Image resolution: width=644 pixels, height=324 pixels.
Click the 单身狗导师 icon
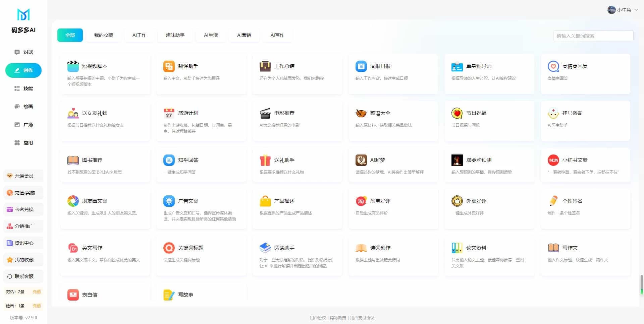click(457, 66)
